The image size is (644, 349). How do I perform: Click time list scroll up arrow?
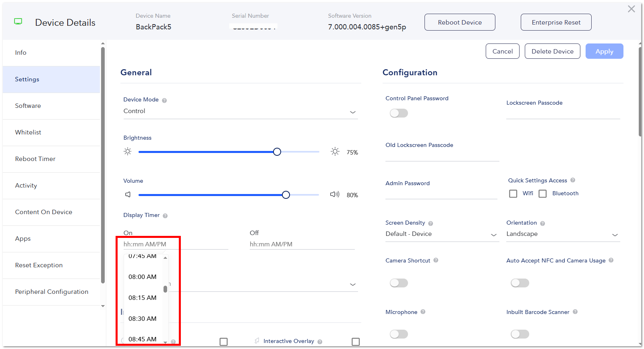click(165, 258)
